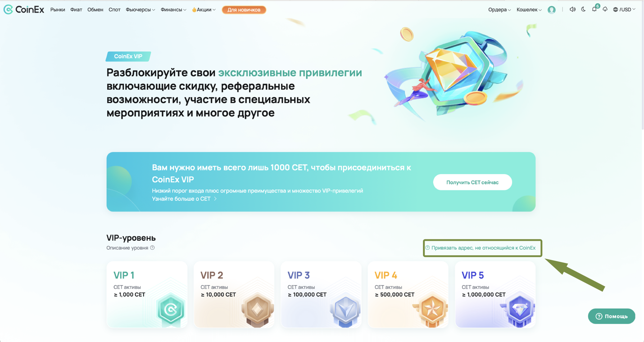Go to the Рынки menu item
Screen dimensions: 644x342
pos(58,9)
